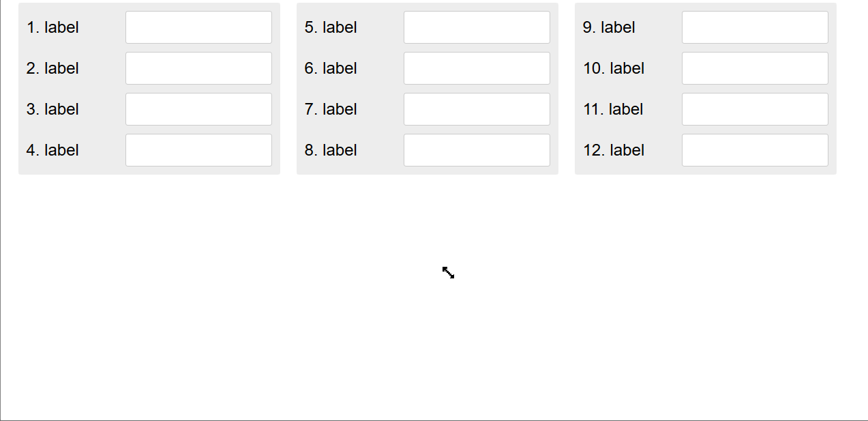
Task: Focus the text field beside 9. label
Action: click(755, 27)
